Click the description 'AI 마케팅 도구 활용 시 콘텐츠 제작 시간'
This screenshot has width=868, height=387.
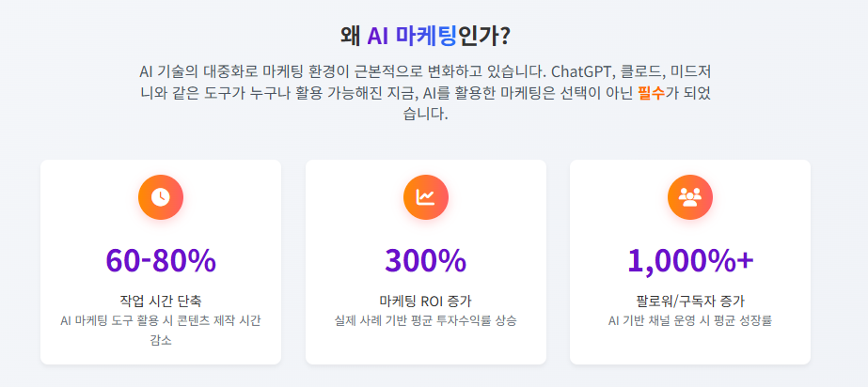click(161, 320)
